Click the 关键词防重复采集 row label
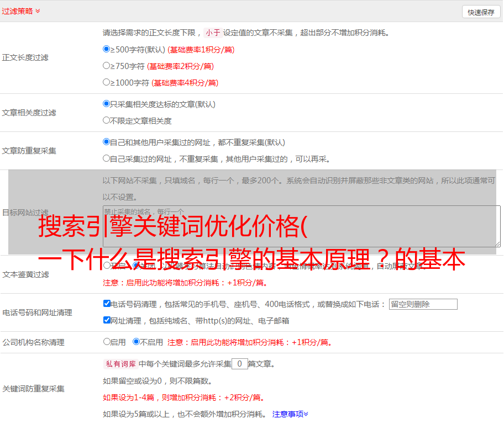The height and width of the screenshot is (424, 504). [x=33, y=389]
